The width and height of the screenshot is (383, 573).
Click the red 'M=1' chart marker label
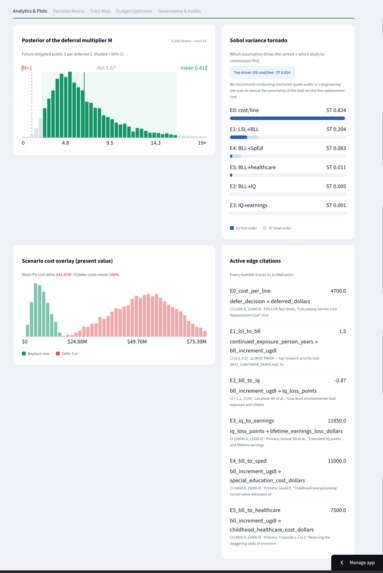[x=27, y=68]
